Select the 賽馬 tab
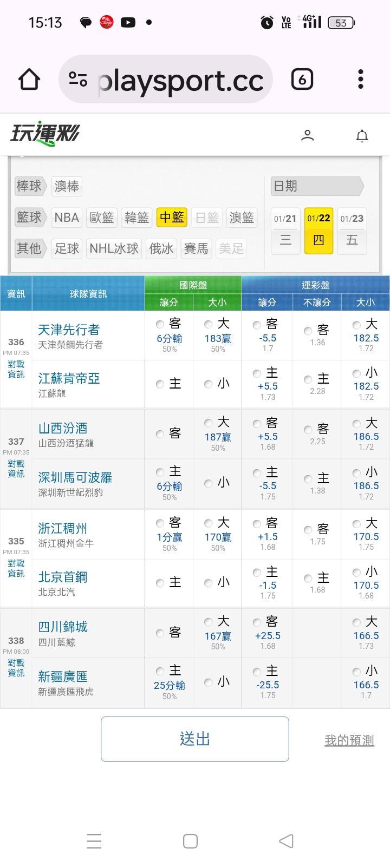 click(x=196, y=249)
